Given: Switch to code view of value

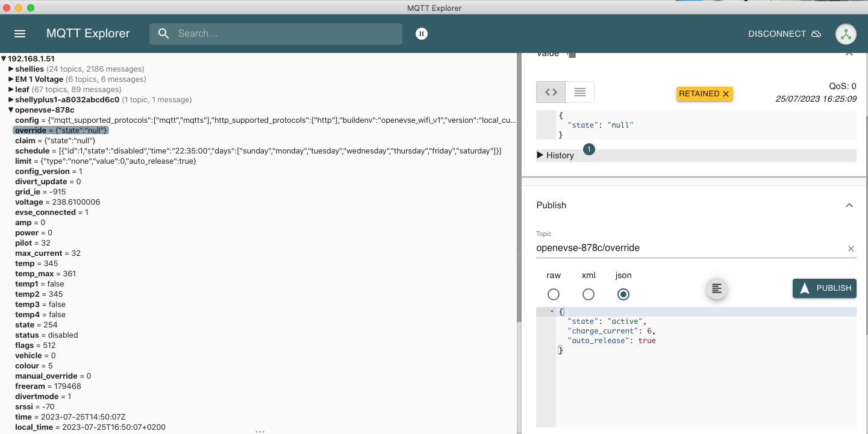Looking at the screenshot, I should click(551, 92).
